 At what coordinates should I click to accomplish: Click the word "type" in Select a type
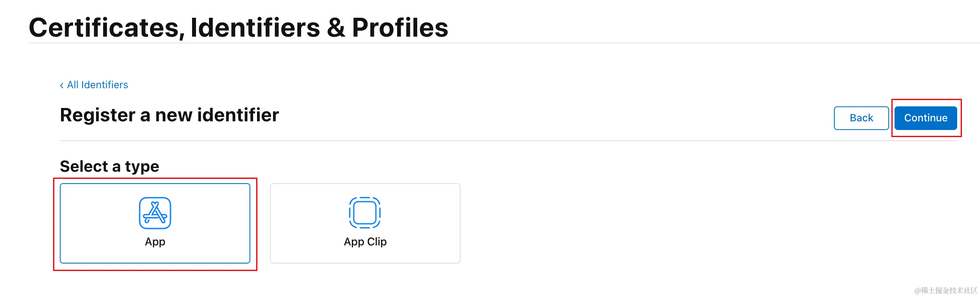pyautogui.click(x=142, y=167)
